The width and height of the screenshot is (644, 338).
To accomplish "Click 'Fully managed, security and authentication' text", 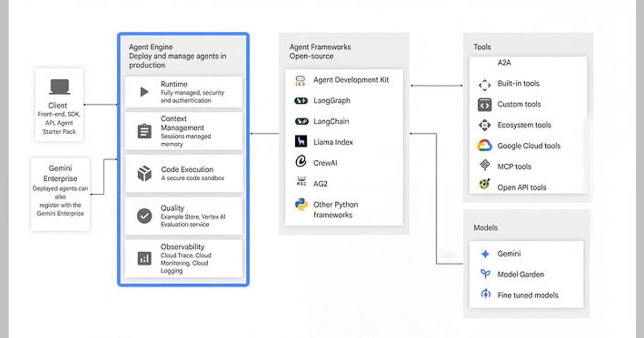I will tap(192, 97).
